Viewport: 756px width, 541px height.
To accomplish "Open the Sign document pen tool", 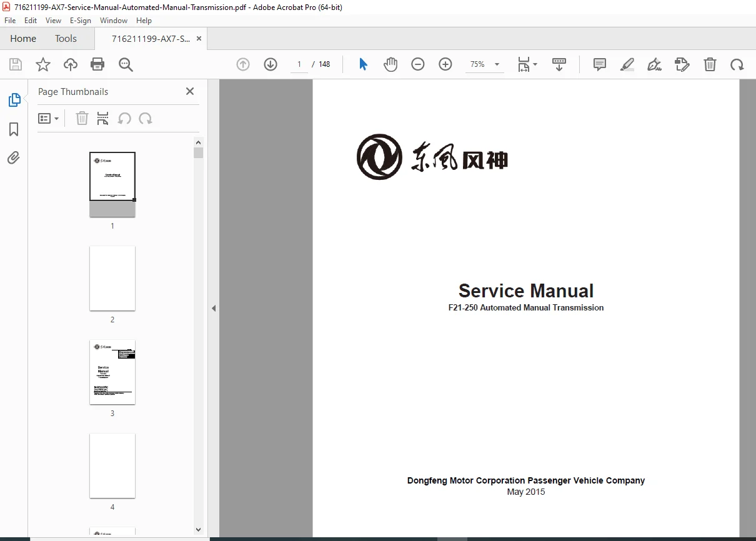I will 654,64.
